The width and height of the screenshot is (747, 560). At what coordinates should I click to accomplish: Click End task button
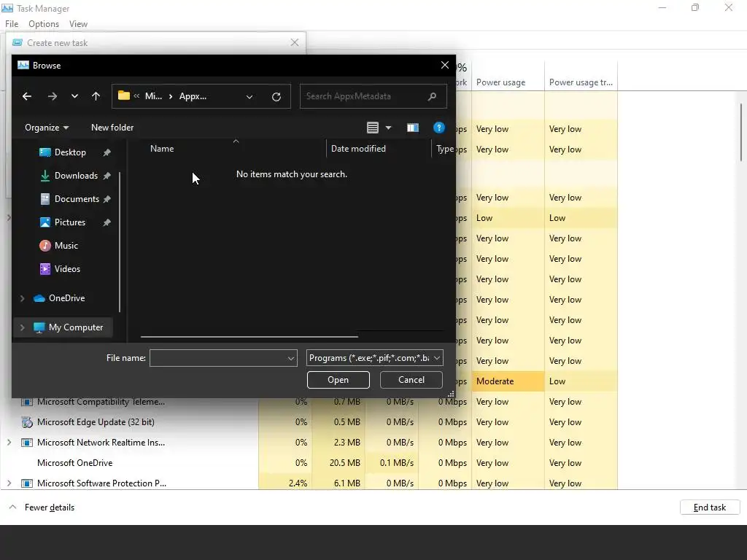[710, 507]
